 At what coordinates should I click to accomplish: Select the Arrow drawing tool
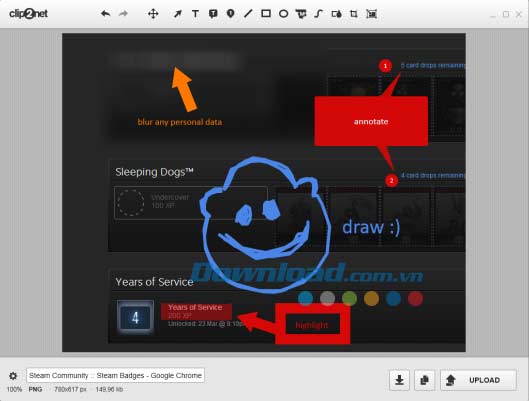pos(177,14)
